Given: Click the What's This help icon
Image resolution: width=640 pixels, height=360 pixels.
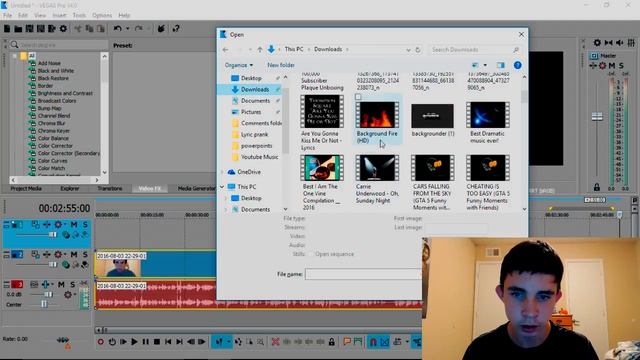Looking at the screenshot, I should [176, 29].
